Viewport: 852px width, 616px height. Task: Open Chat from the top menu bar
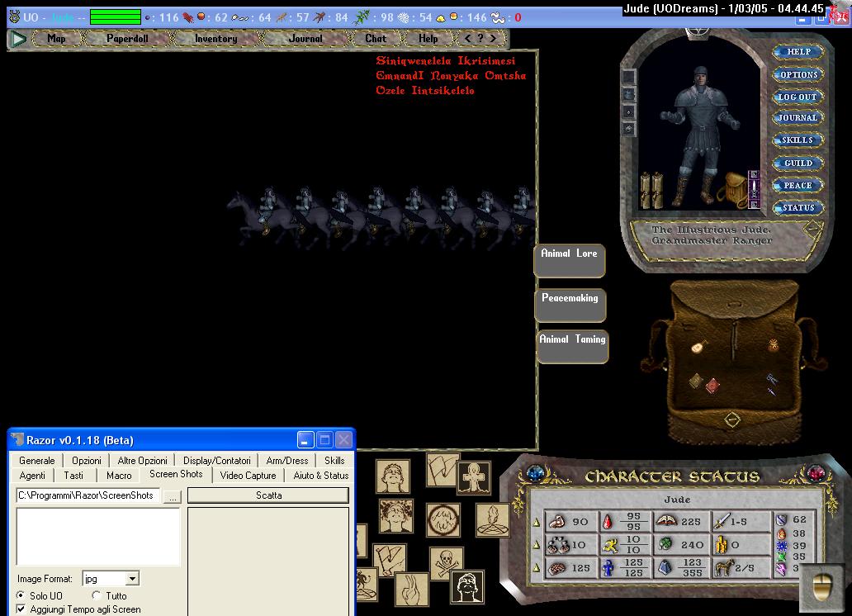point(376,39)
